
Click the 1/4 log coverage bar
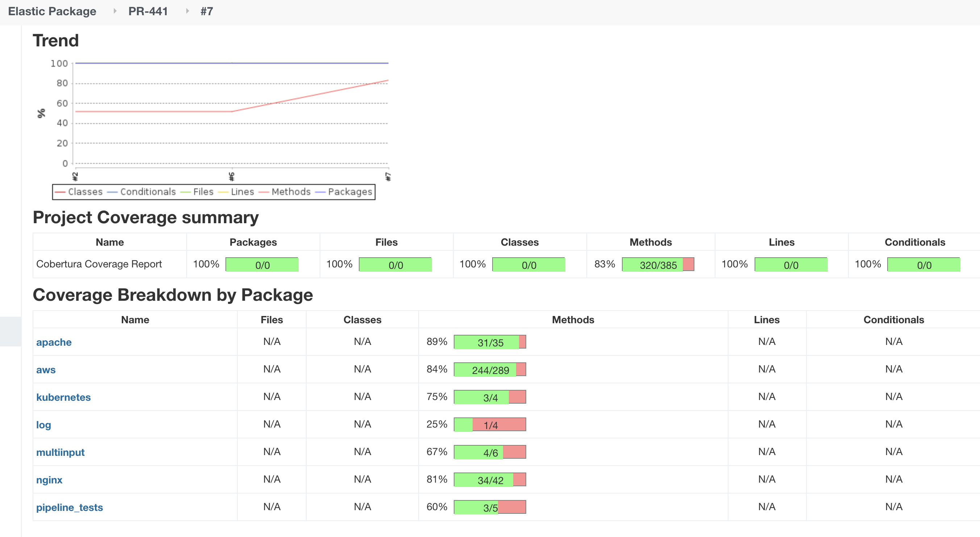490,424
